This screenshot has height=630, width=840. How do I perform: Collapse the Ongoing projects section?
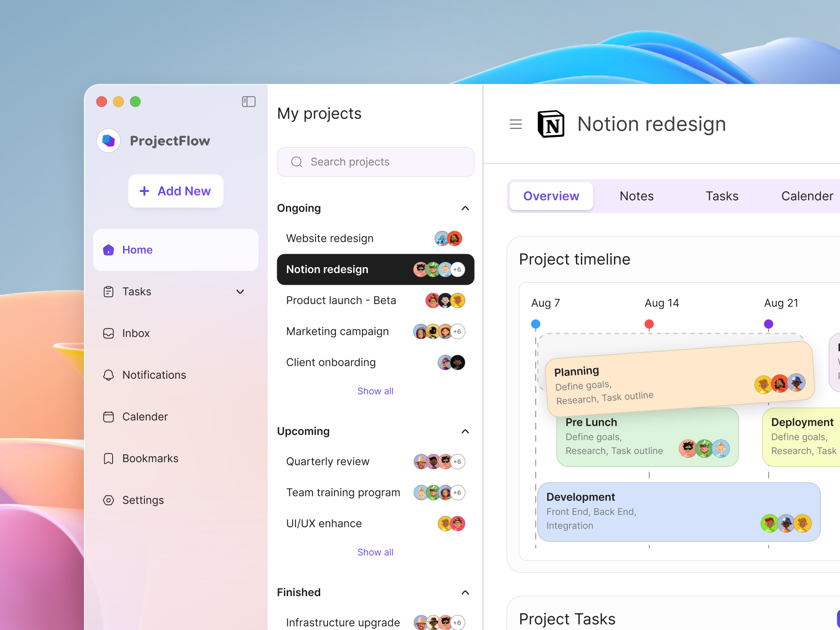click(x=465, y=208)
